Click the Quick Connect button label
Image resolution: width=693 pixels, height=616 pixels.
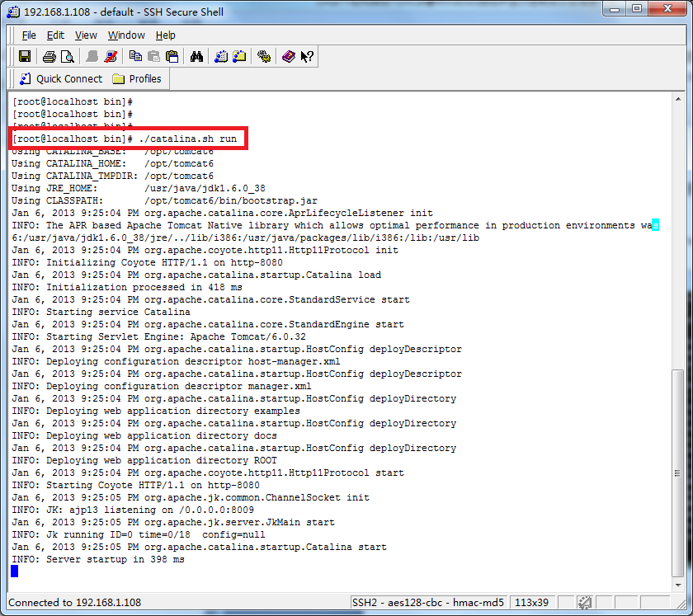69,78
